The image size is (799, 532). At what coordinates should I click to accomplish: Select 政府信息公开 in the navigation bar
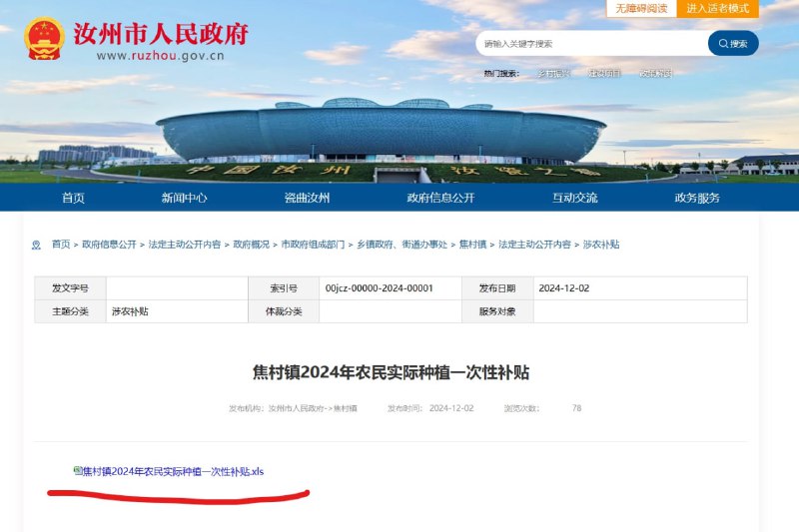click(x=440, y=198)
